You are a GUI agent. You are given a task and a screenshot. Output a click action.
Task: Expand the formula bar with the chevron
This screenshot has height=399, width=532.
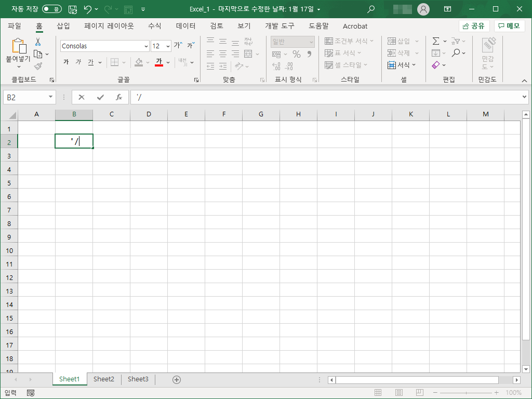click(x=525, y=97)
